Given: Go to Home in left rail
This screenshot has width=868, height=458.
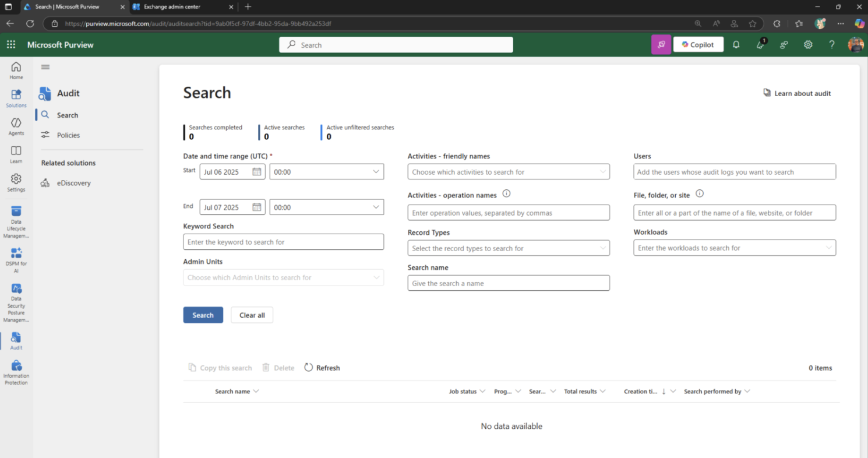Looking at the screenshot, I should point(16,71).
